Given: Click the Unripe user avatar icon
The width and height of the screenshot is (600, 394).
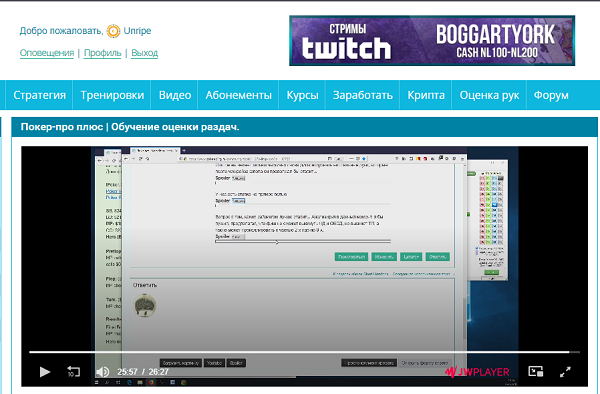Looking at the screenshot, I should tap(113, 31).
